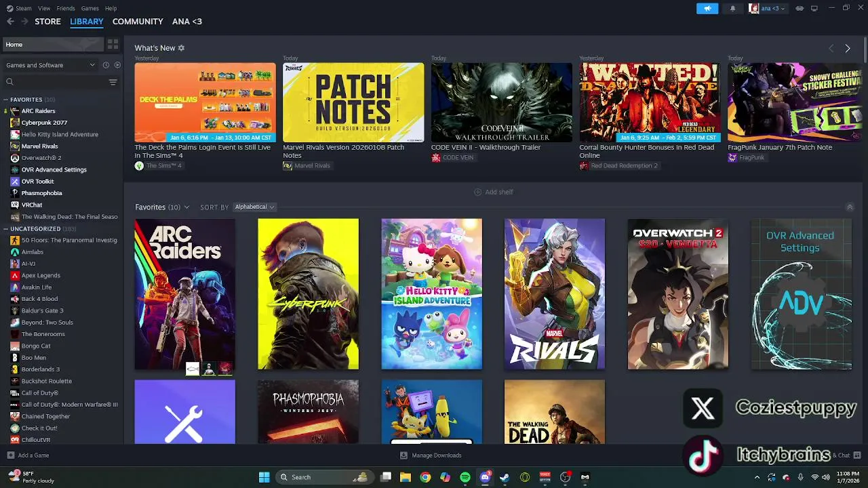Go back using the back arrow
The height and width of the screenshot is (488, 868).
[x=10, y=22]
